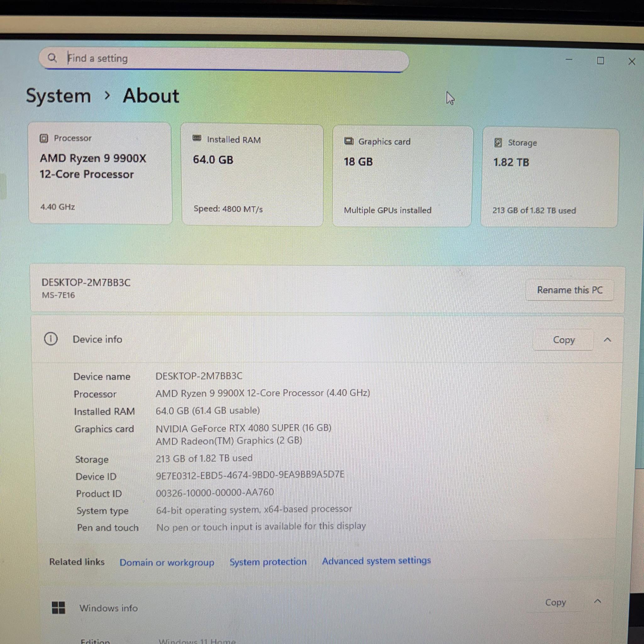The width and height of the screenshot is (644, 644).
Task: Click the Installed RAM memory icon
Action: (x=197, y=138)
